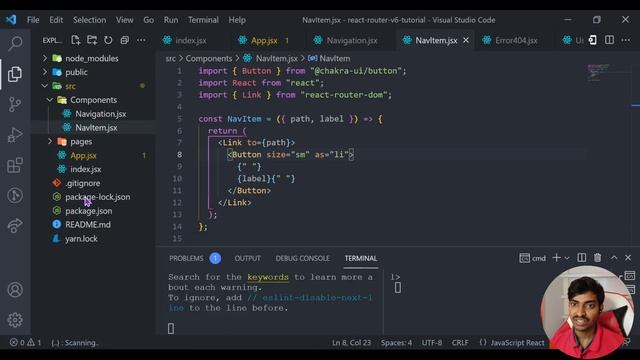The height and width of the screenshot is (360, 640).
Task: Open editor more actions ellipsis
Action: 625,40
